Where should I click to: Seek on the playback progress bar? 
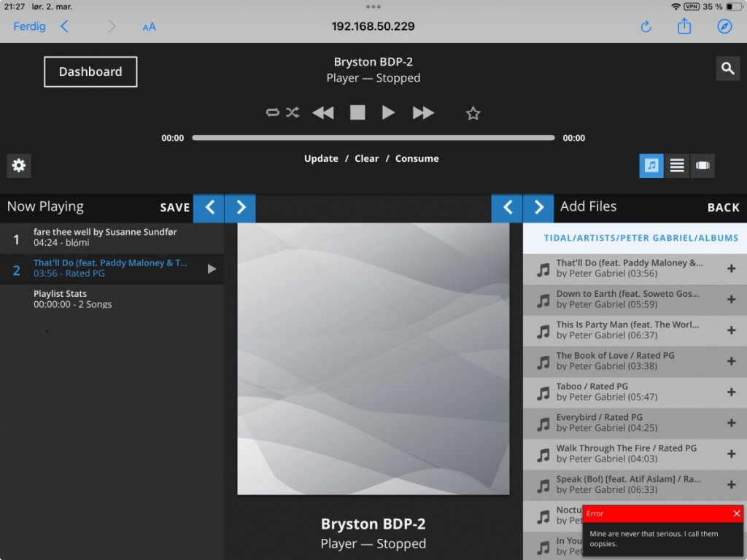(x=373, y=138)
